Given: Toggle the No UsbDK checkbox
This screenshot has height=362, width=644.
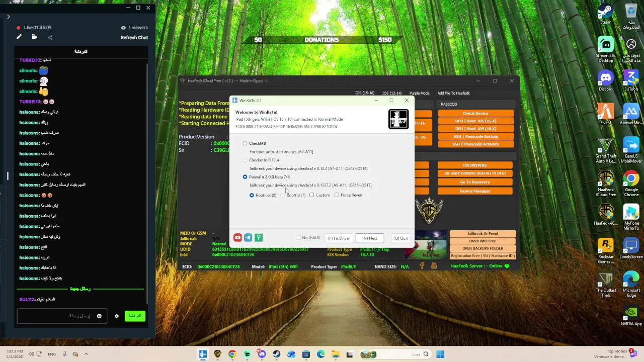Looking at the screenshot, I should (298, 238).
